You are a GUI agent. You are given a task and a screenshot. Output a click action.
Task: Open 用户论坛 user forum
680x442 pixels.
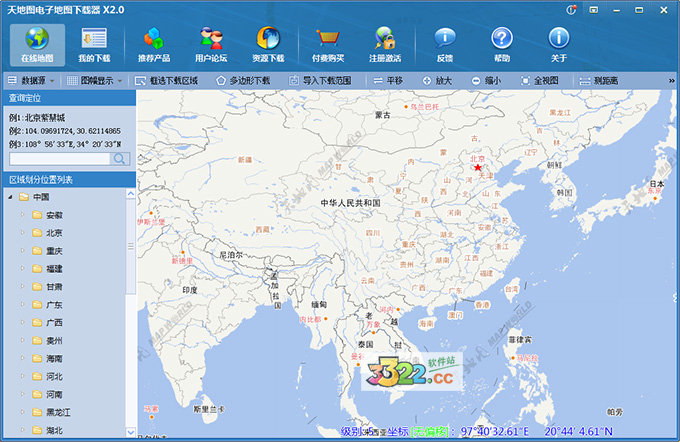[211, 45]
